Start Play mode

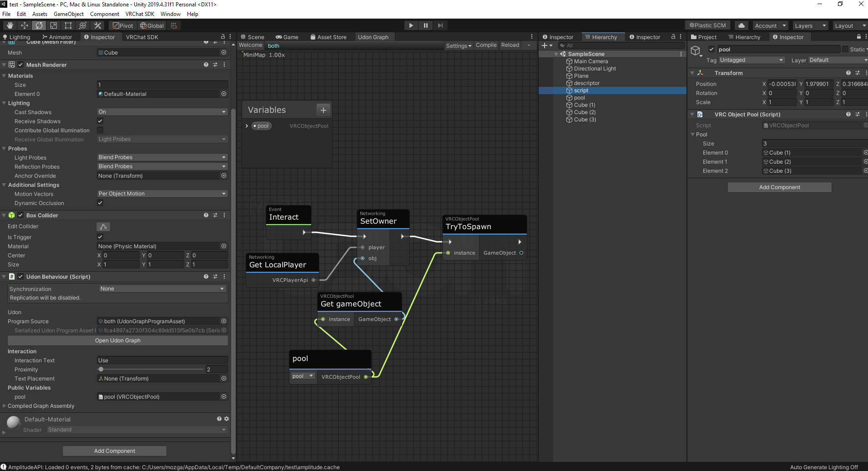[x=411, y=25]
